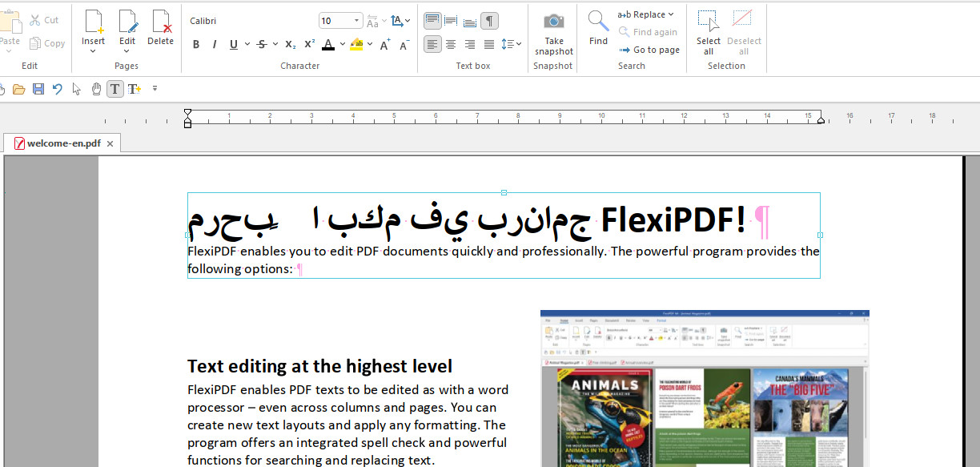This screenshot has height=467, width=980.
Task: Click the Cut button in Edit group
Action: 44,20
